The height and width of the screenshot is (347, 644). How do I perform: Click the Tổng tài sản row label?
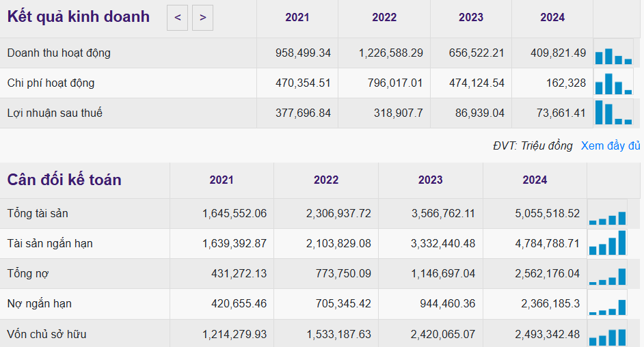(x=38, y=214)
